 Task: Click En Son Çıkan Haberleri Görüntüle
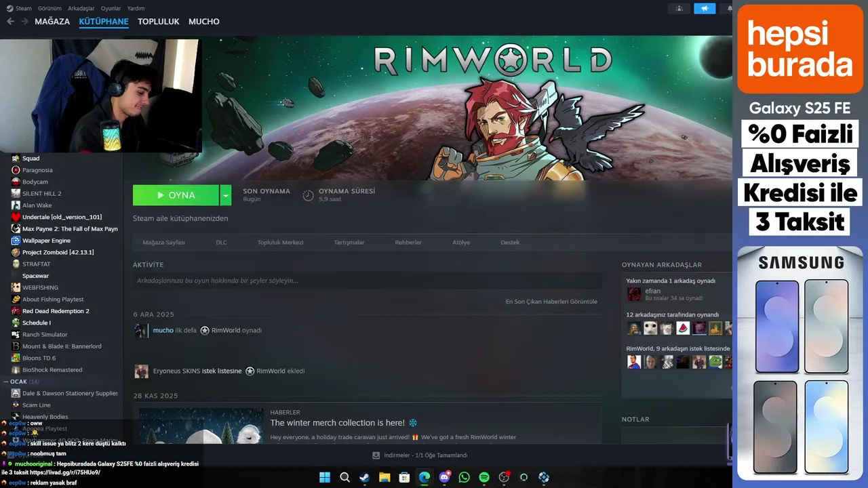551,302
